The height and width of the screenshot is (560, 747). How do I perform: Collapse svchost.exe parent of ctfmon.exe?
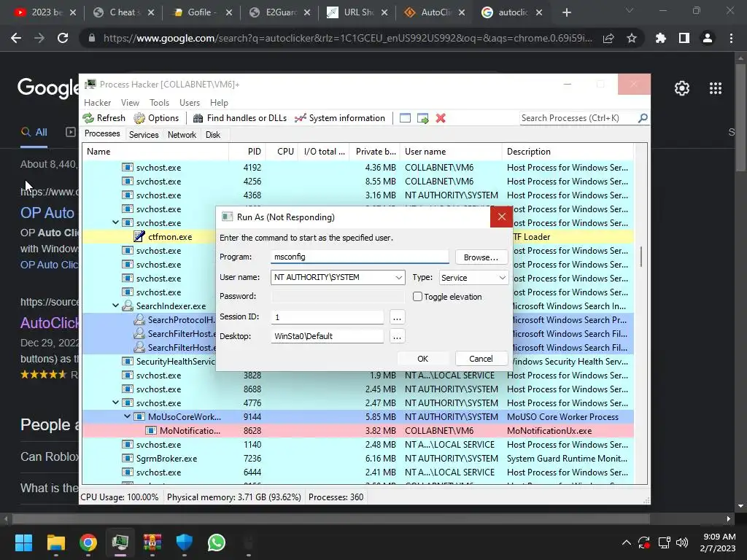coord(115,222)
